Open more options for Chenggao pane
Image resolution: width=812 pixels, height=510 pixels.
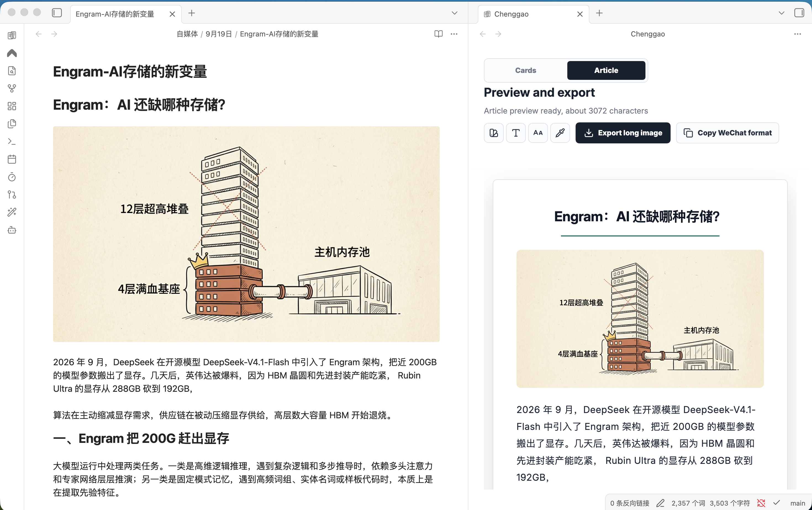(x=797, y=34)
